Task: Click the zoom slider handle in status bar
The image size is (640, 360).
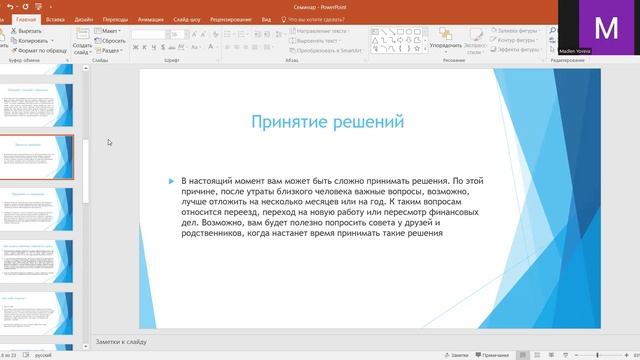Action: (597, 355)
